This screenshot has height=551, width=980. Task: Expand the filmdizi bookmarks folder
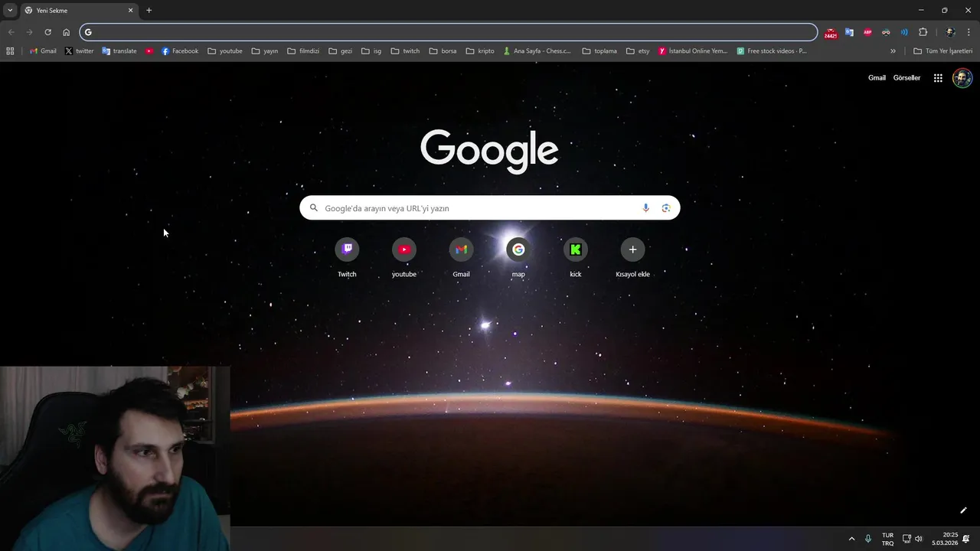[303, 51]
